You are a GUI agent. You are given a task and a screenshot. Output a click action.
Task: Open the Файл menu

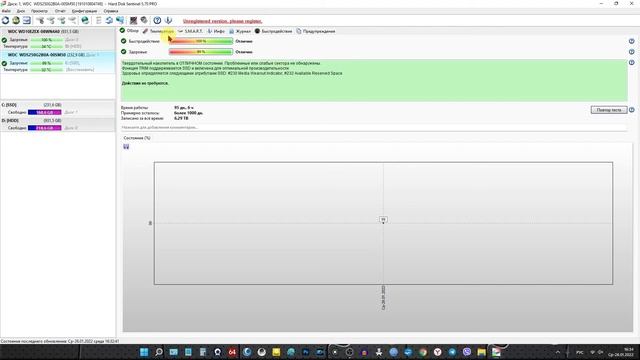click(x=7, y=11)
